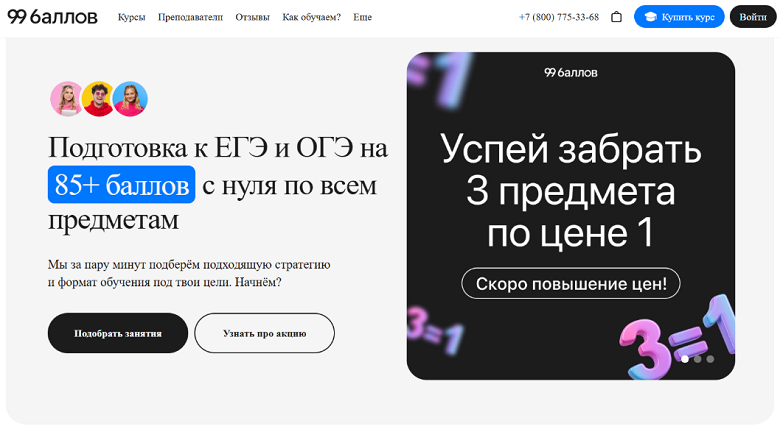This screenshot has height=429, width=780.
Task: Switch to the second banner slide dot
Action: pyautogui.click(x=698, y=359)
